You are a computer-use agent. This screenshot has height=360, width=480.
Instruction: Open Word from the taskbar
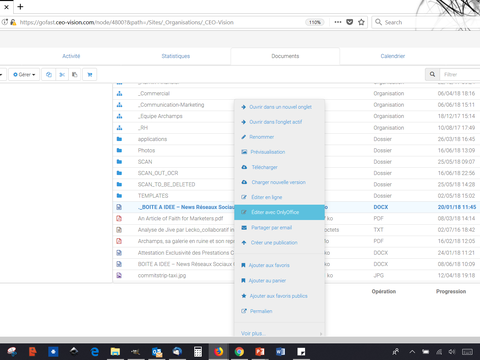pos(280,351)
